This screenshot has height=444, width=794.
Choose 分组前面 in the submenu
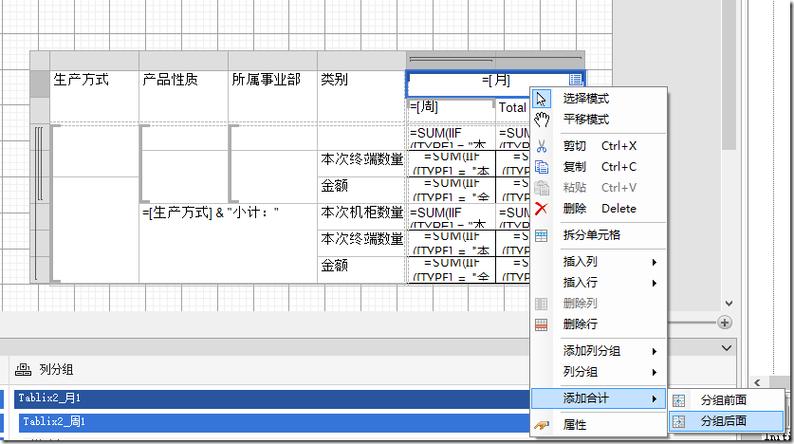pyautogui.click(x=724, y=400)
